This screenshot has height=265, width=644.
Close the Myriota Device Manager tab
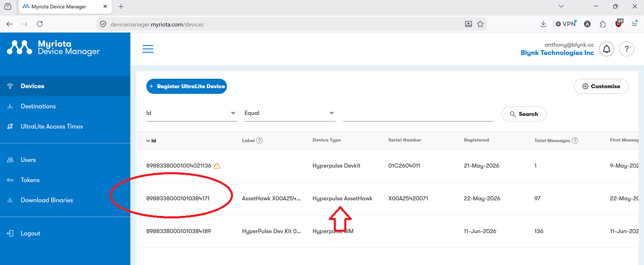point(105,7)
